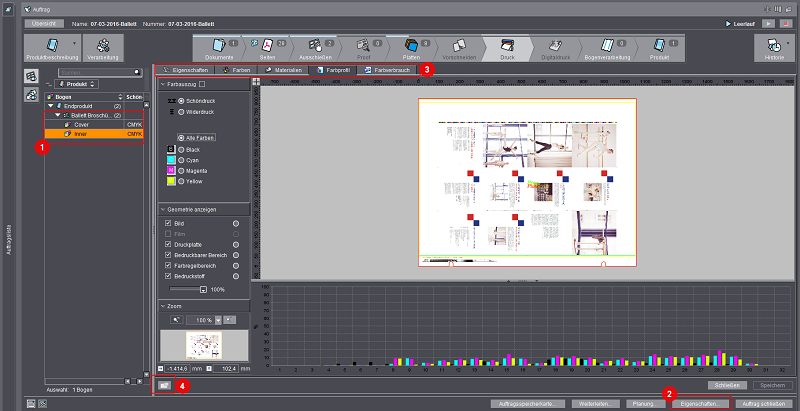This screenshot has width=800, height=411.
Task: Click the Black color separation swatch
Action: (x=172, y=149)
